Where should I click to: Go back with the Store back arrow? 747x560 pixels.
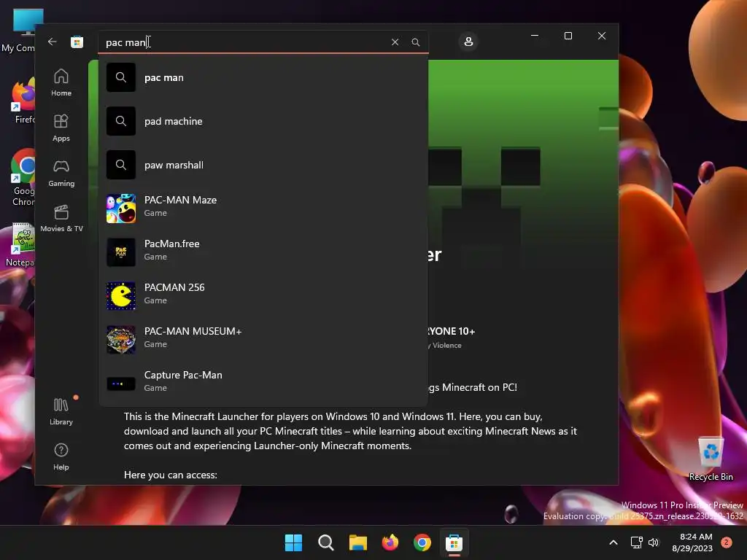[x=53, y=42]
